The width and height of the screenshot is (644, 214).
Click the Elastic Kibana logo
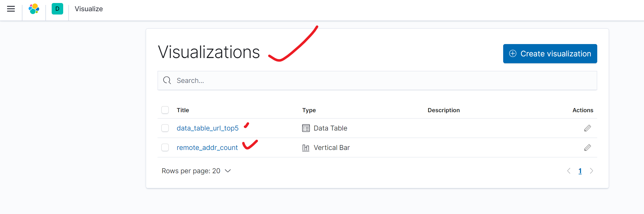[34, 9]
